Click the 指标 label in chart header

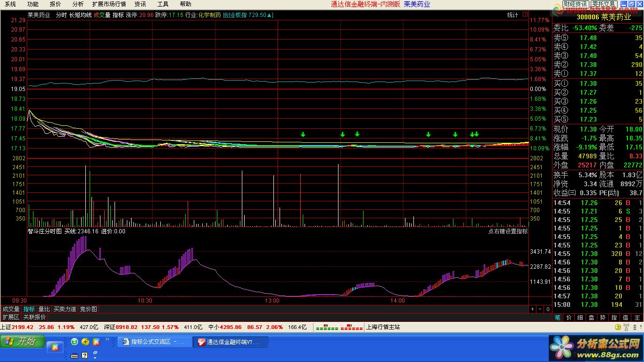coord(118,15)
